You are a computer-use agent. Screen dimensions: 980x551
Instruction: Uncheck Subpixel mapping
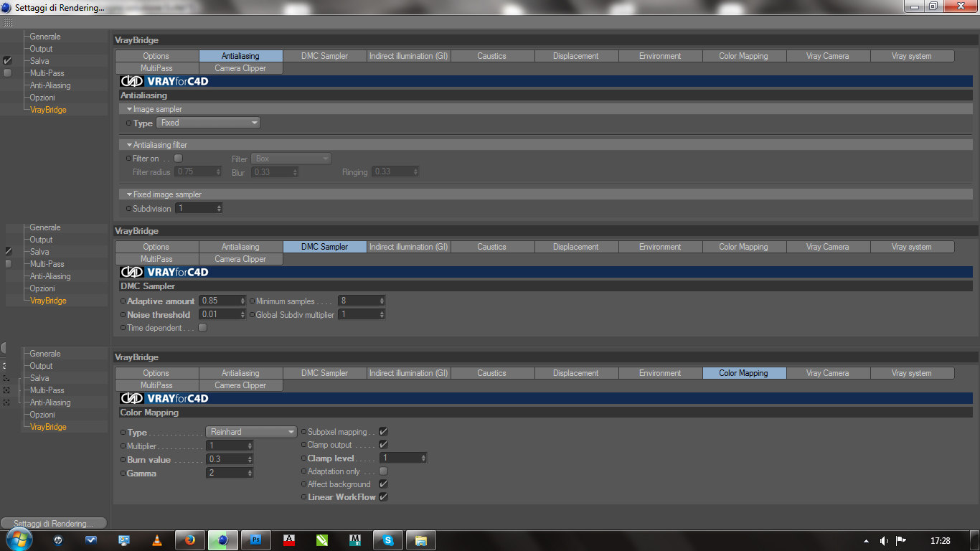pyautogui.click(x=383, y=432)
